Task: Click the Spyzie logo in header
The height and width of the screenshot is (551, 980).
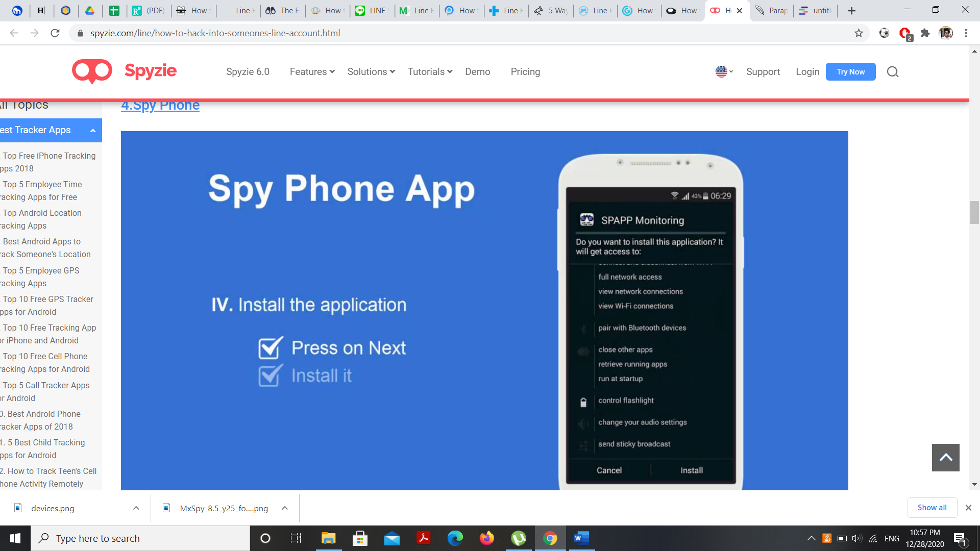Action: point(125,71)
